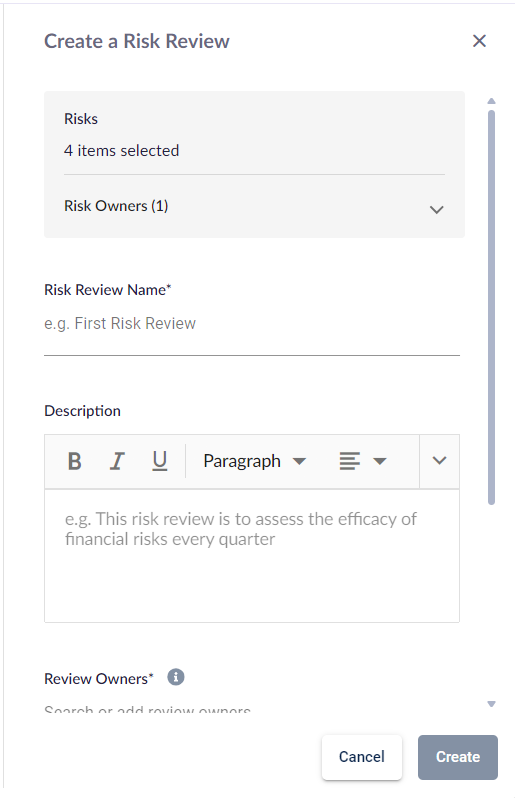Click the Cancel button
Screen dimensions: 515x798
point(362,757)
